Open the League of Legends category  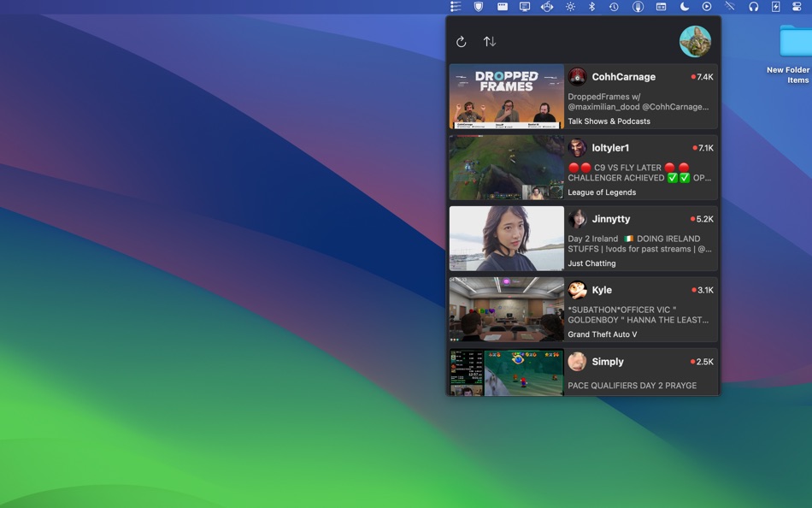pyautogui.click(x=601, y=192)
